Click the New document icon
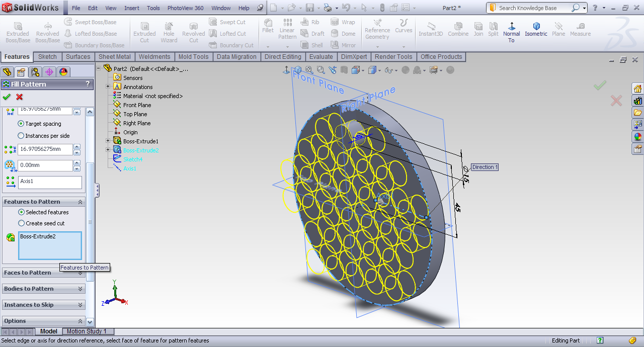This screenshot has height=347, width=644. (x=273, y=8)
